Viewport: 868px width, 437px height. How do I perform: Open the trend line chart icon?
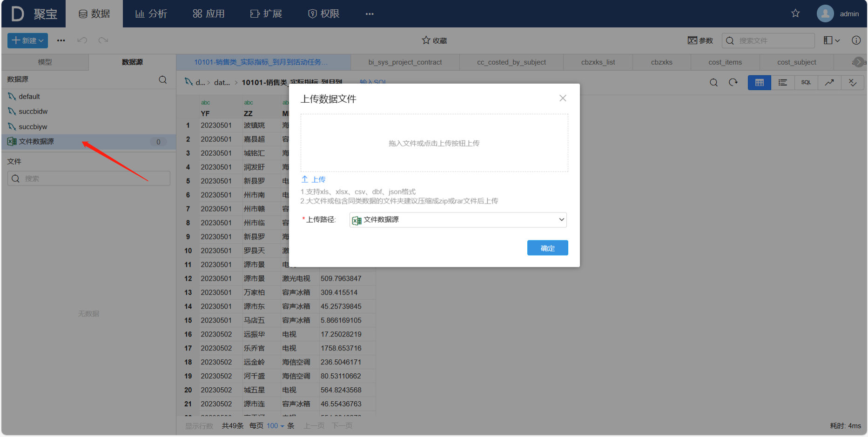click(x=829, y=83)
